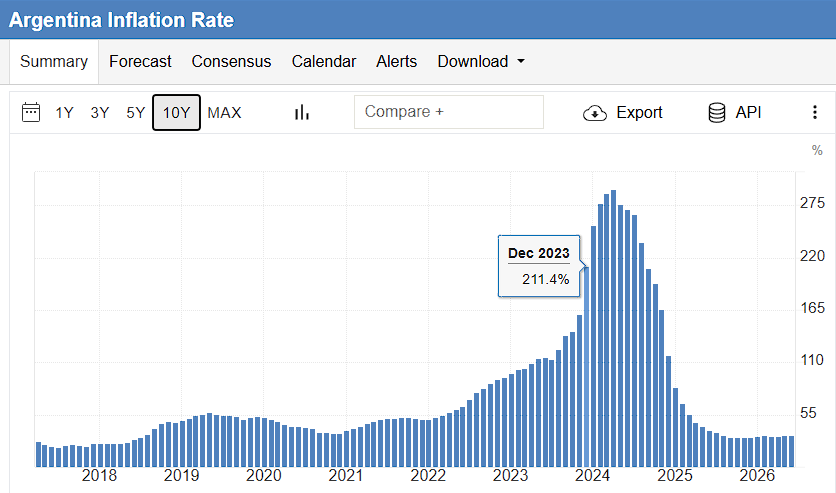Open the three-dot more options menu
836x493 pixels.
coord(815,112)
